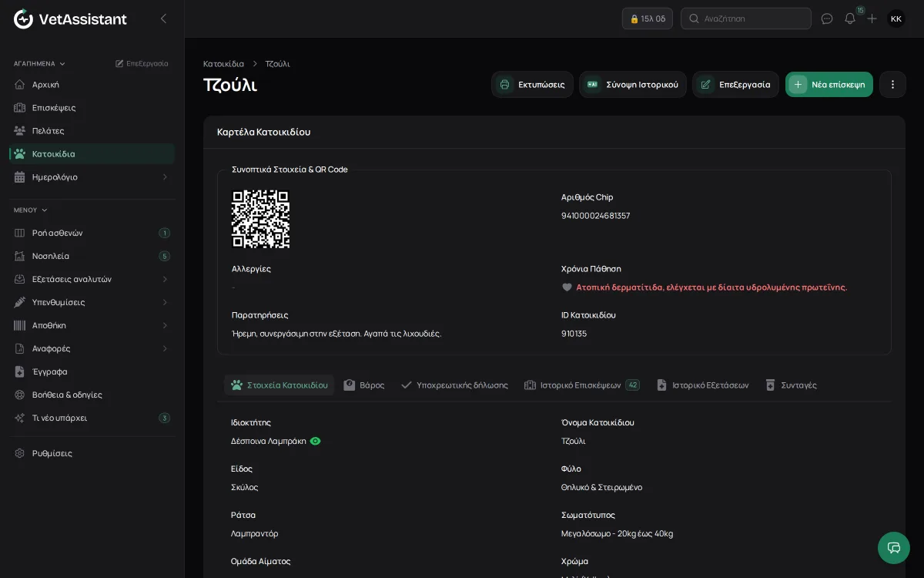Open the Υποχρεωτικής δήλωσης tab

454,385
